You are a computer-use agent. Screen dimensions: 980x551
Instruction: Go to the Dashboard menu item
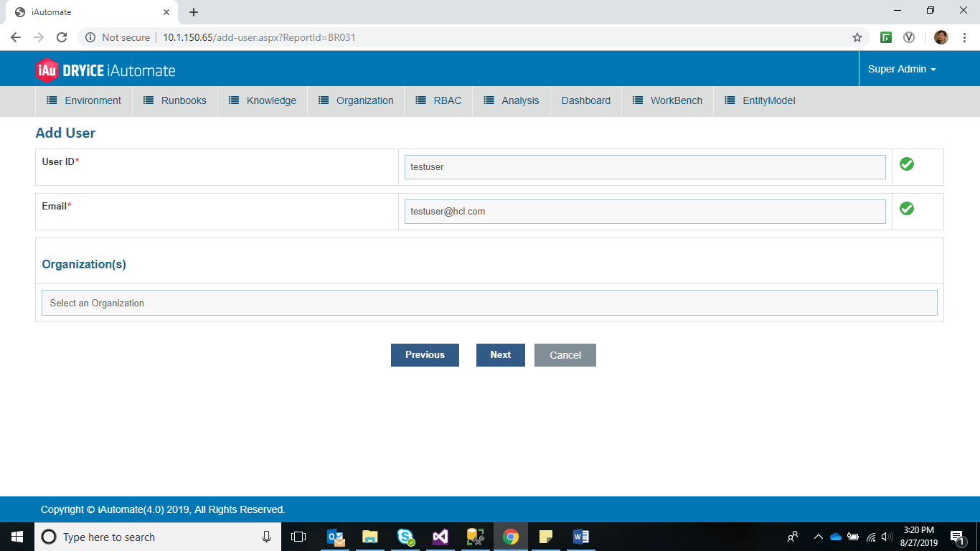pos(586,100)
